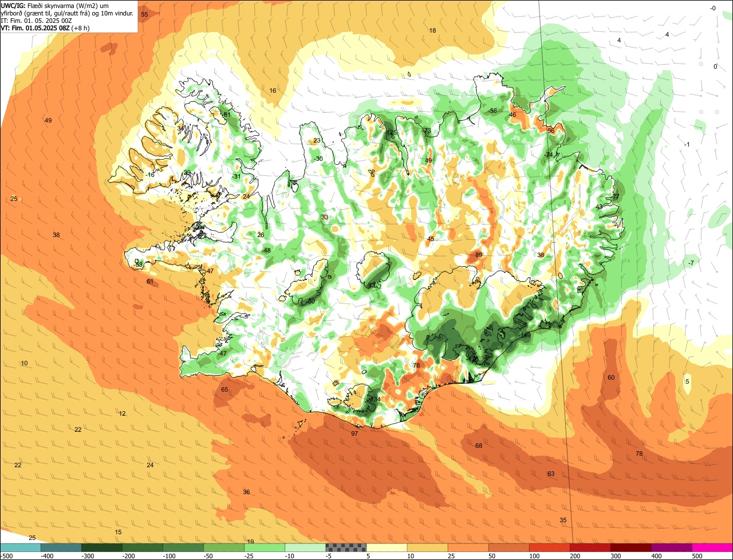Click the value 60 on the map
733x560 pixels.
pyautogui.click(x=611, y=377)
